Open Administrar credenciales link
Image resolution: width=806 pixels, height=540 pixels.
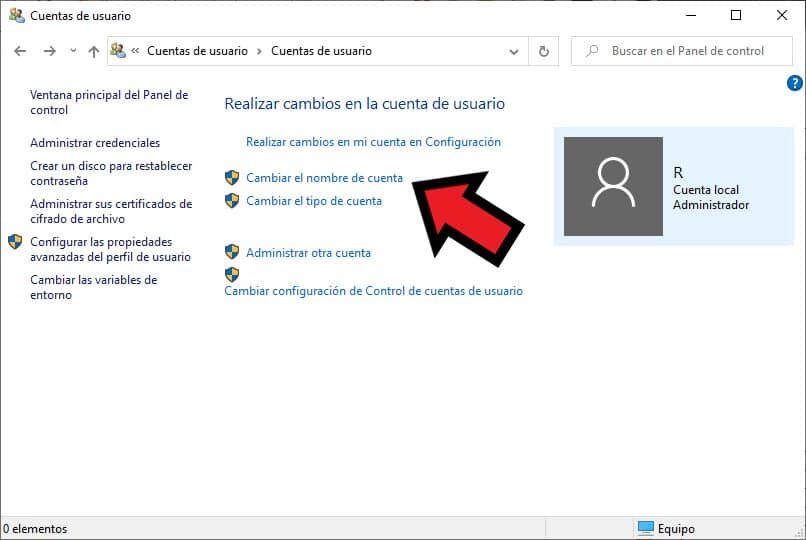[x=95, y=143]
